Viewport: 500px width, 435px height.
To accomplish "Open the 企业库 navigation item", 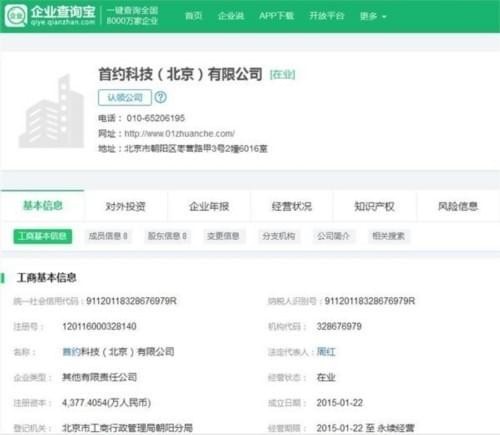I will click(x=231, y=16).
